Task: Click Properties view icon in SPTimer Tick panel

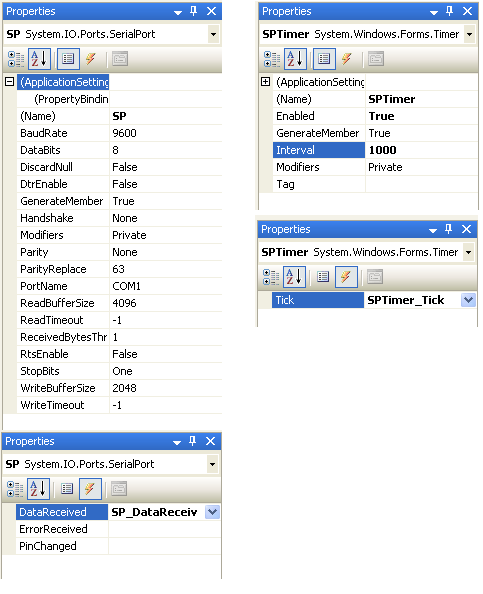Action: point(323,277)
